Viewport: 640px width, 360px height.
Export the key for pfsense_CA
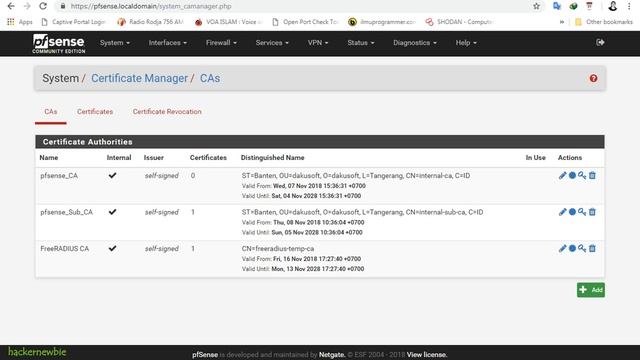point(582,176)
